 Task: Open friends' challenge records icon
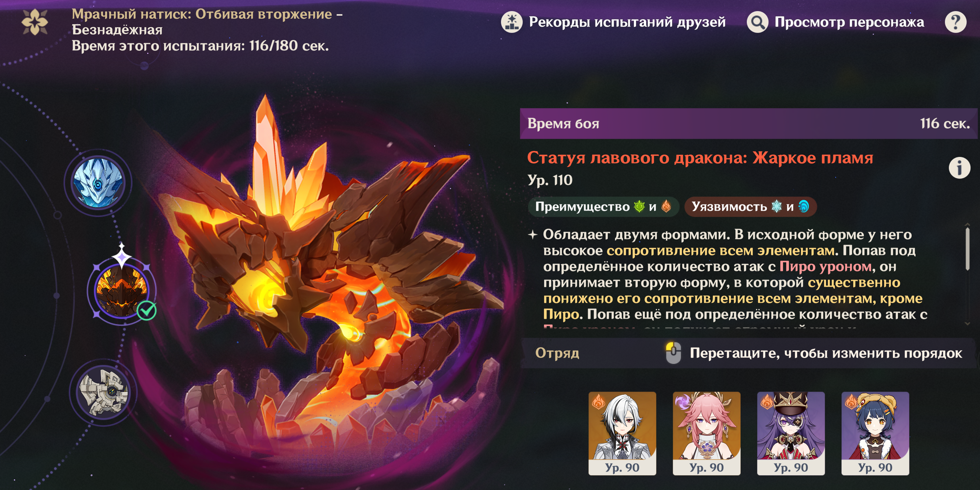pos(512,22)
